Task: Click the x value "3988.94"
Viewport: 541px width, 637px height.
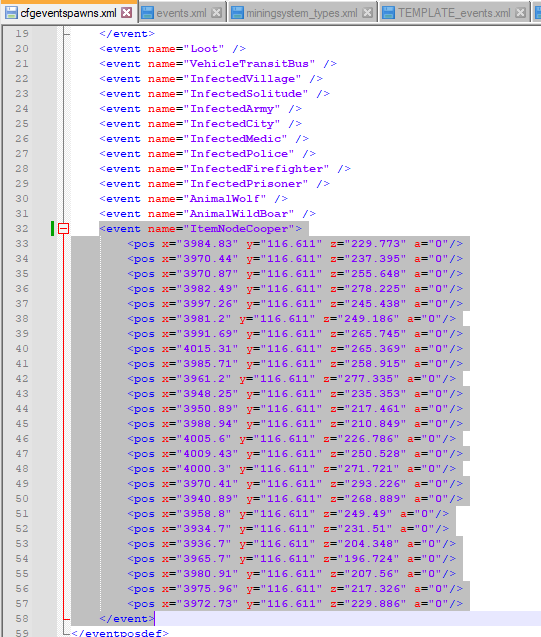Action: tap(208, 424)
